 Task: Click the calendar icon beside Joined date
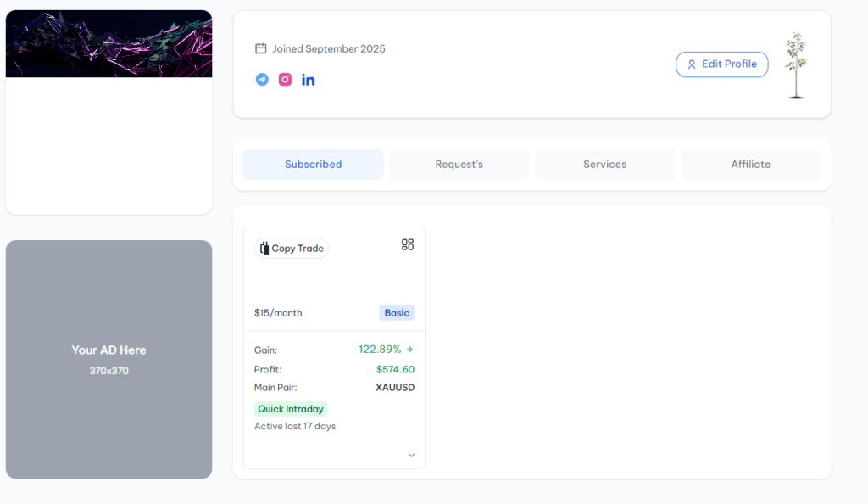[261, 49]
